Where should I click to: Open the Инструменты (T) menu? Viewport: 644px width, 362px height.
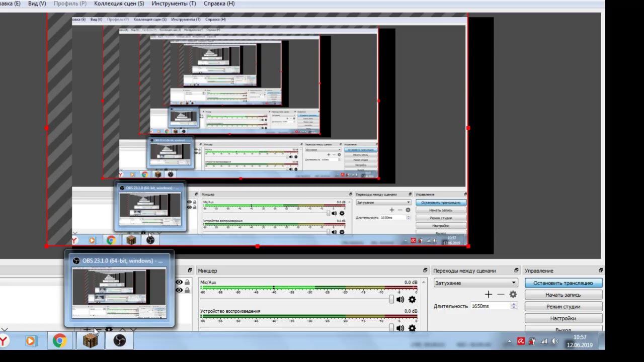coord(174,4)
